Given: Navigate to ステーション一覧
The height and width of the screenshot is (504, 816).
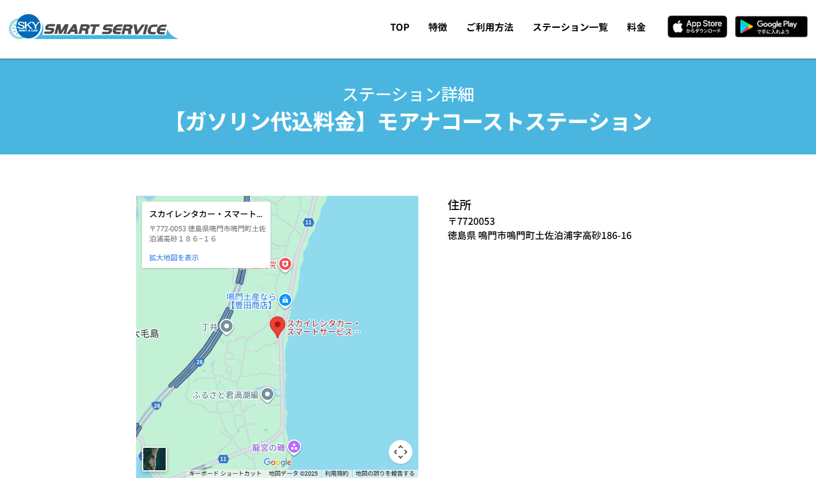Looking at the screenshot, I should click(x=570, y=27).
